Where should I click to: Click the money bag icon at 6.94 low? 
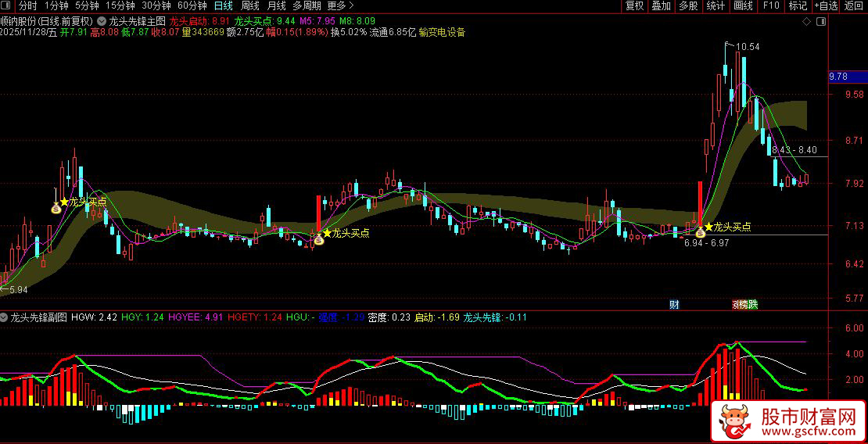[x=700, y=233]
